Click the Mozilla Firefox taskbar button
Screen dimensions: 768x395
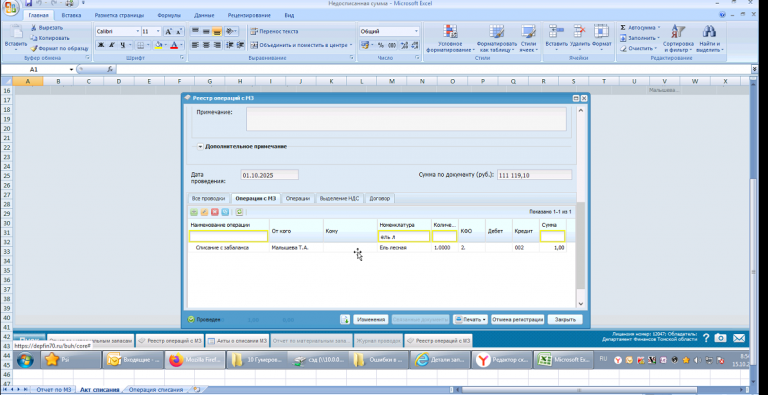pos(194,360)
